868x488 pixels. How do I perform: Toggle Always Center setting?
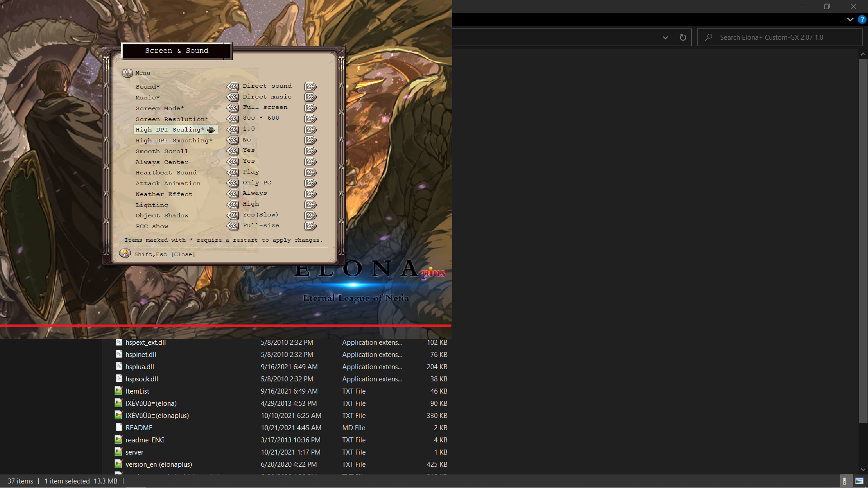(233, 161)
